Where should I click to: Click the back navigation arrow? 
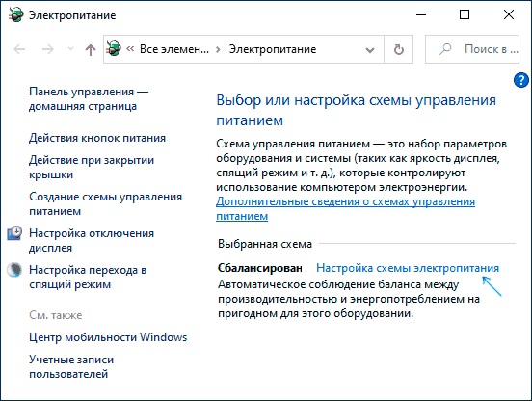(x=19, y=49)
